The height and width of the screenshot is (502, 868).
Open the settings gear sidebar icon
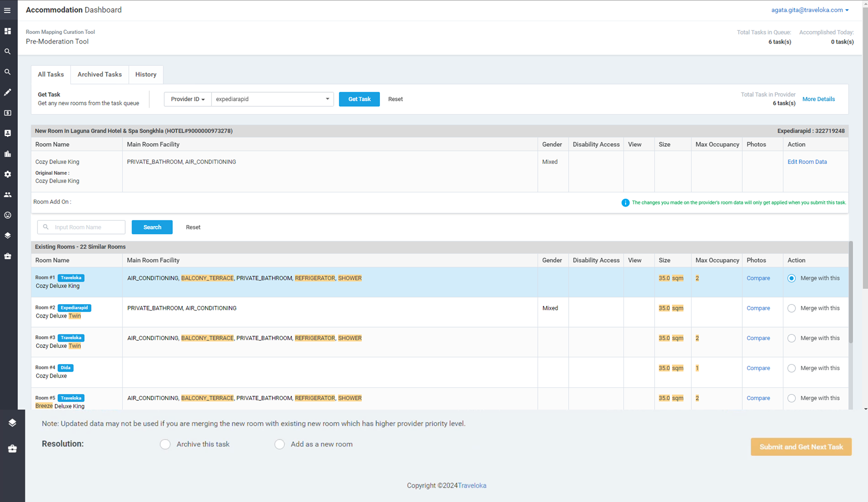[7, 174]
